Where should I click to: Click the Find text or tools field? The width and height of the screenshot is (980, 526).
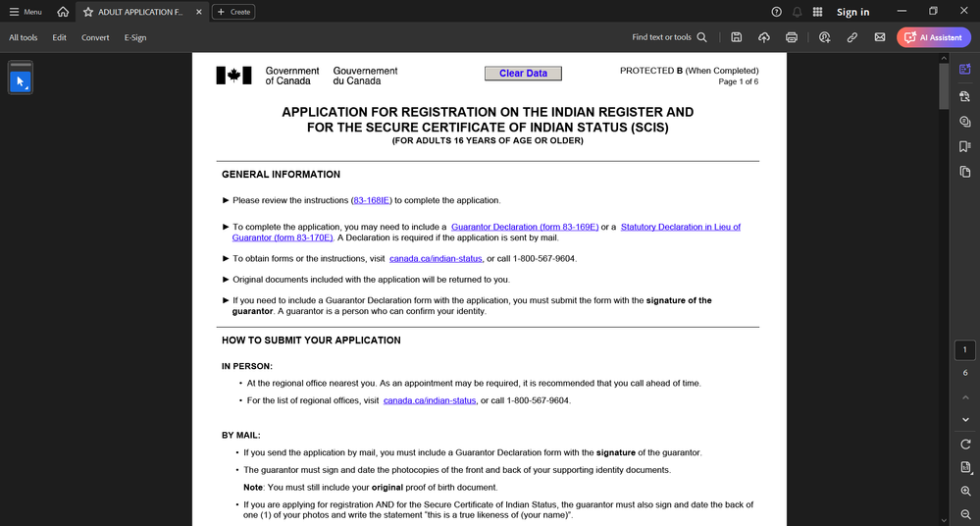669,37
